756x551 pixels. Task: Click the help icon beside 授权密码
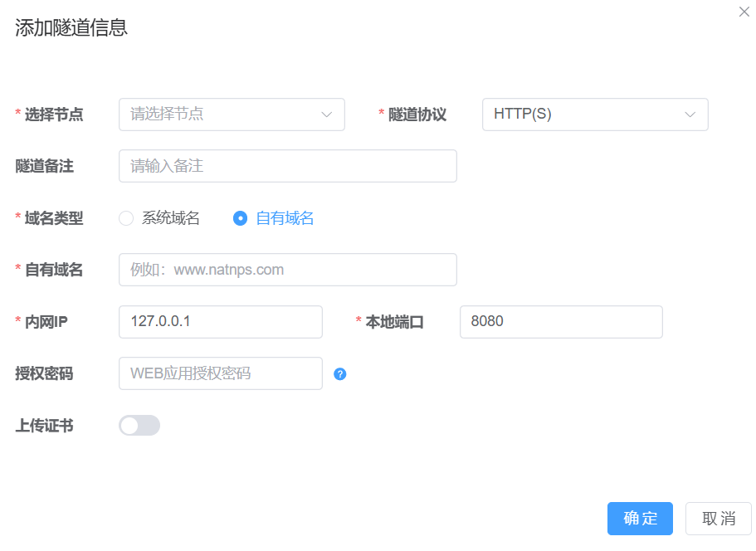pyautogui.click(x=339, y=374)
